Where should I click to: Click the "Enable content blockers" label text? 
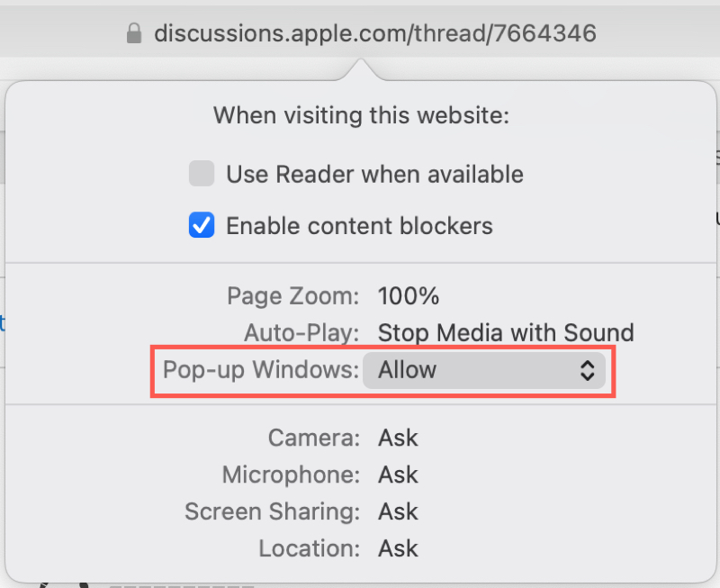click(x=359, y=226)
